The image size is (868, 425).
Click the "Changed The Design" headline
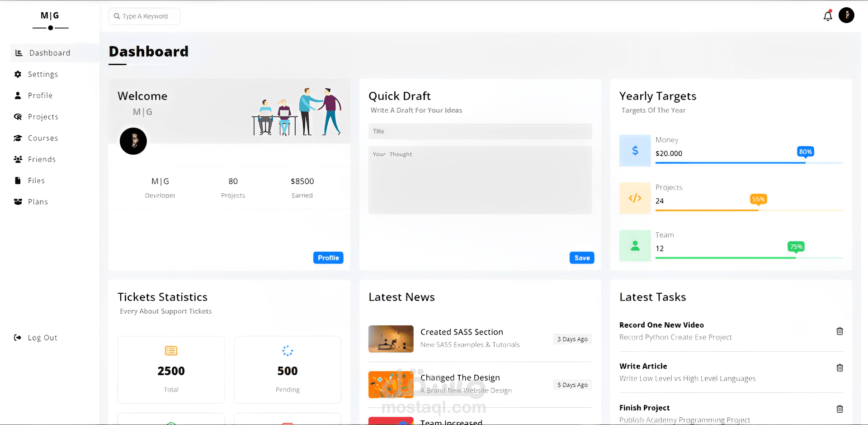[460, 377]
